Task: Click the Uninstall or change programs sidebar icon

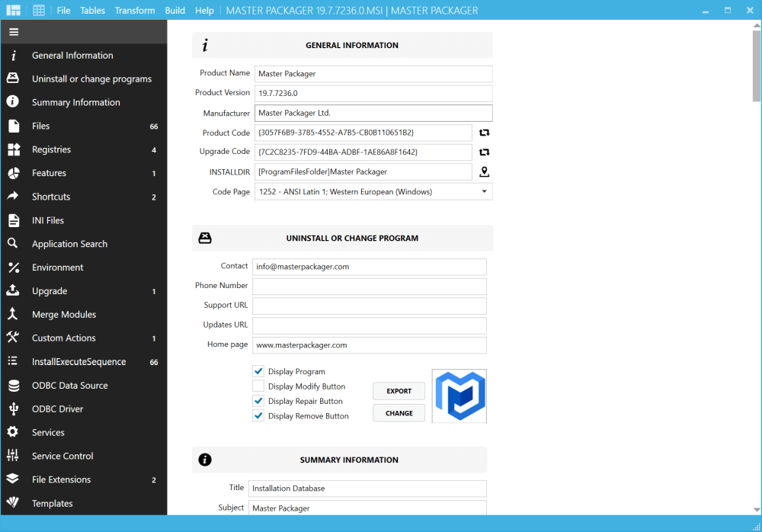Action: [13, 78]
